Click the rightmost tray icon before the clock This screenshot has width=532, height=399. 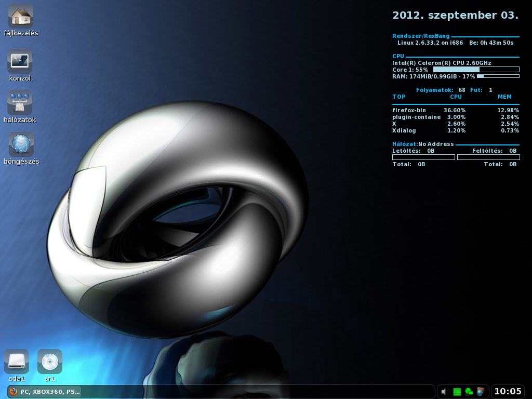click(x=481, y=392)
